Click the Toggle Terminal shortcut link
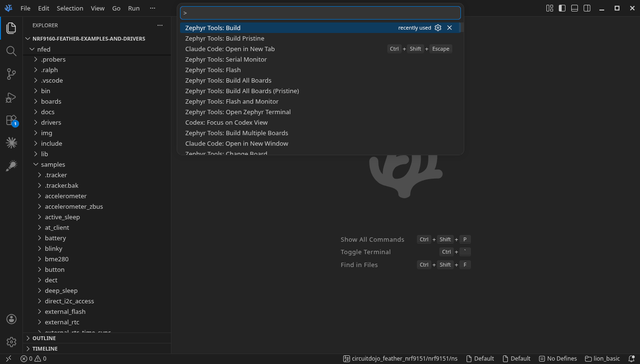Screen dimensions: 640x364 tap(365, 252)
